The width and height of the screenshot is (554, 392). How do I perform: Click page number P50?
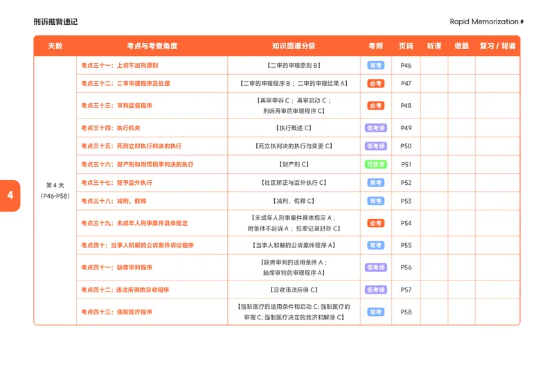[406, 146]
